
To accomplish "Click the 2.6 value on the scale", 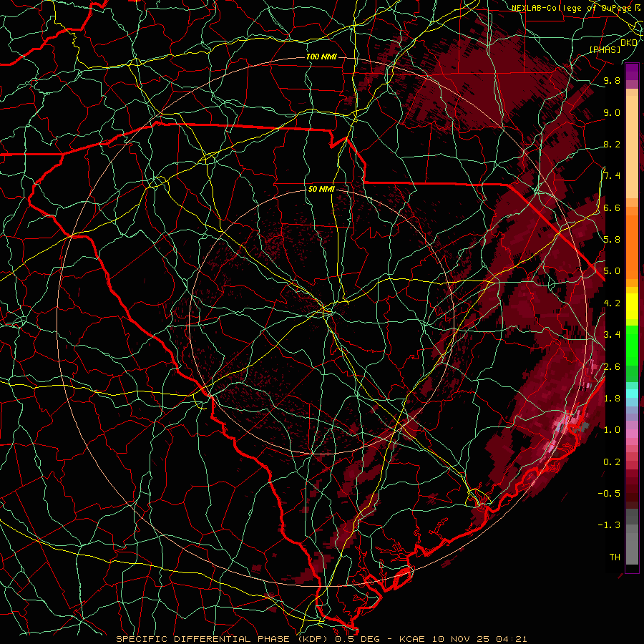I will [x=612, y=367].
